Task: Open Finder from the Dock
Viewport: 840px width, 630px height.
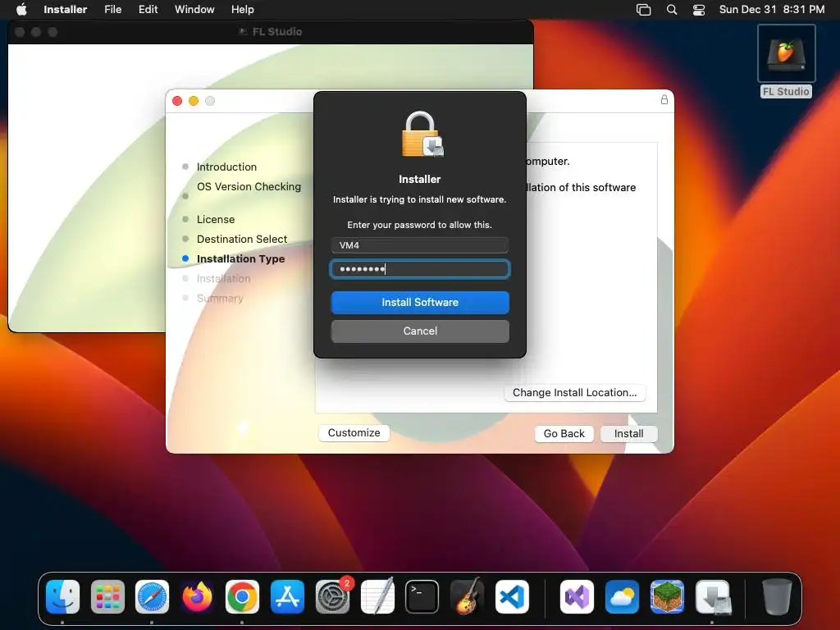Action: (x=62, y=597)
